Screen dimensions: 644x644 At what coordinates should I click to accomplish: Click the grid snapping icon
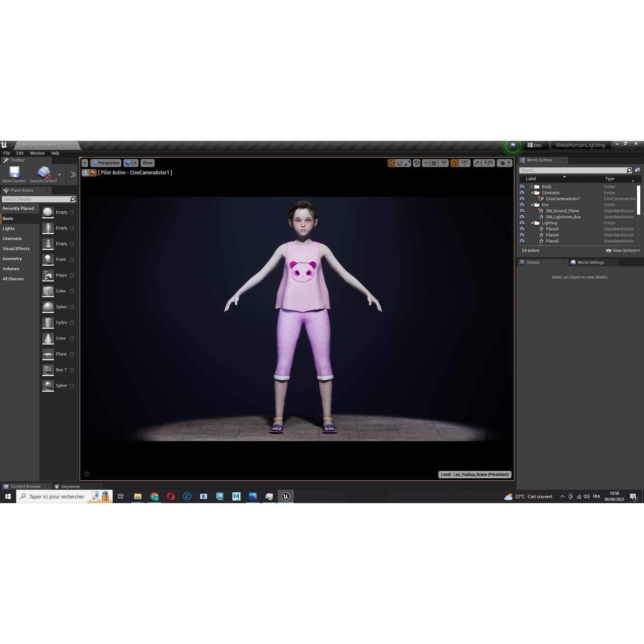click(x=434, y=163)
